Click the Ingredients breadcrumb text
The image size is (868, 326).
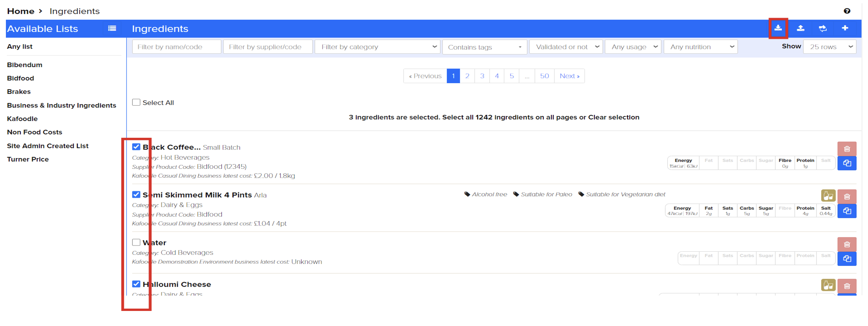pos(74,11)
